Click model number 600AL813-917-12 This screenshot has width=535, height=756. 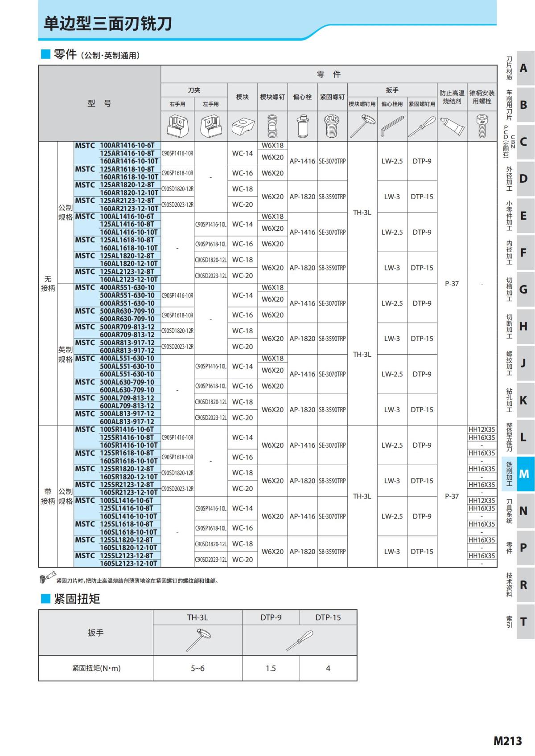point(127,421)
